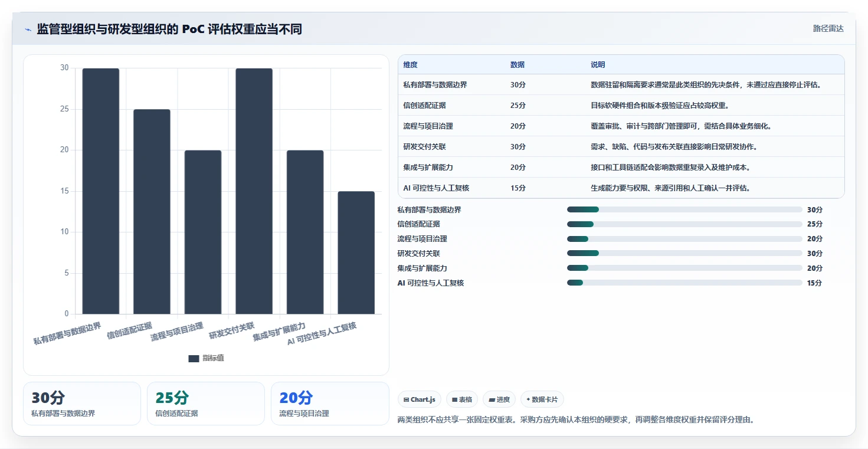Click the 私有部署与数据边界 progress bar
Screen dimensions: 868x449
(684, 209)
